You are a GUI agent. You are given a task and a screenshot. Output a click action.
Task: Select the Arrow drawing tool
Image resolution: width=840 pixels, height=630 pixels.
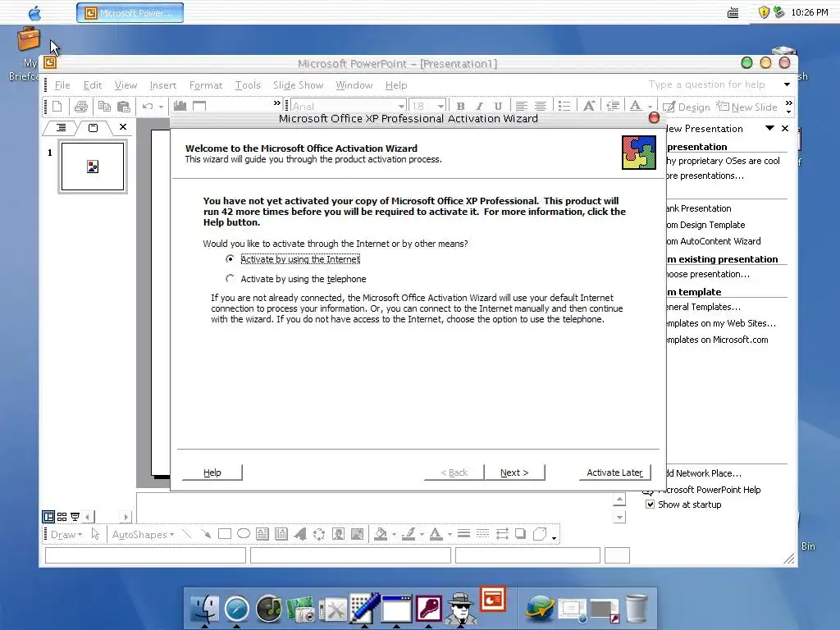[x=206, y=533]
